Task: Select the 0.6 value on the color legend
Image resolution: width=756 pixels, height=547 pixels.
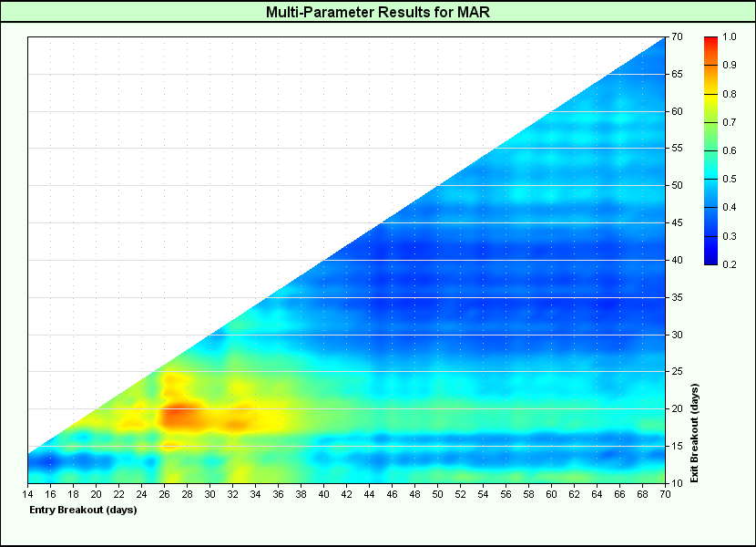Action: click(x=730, y=150)
